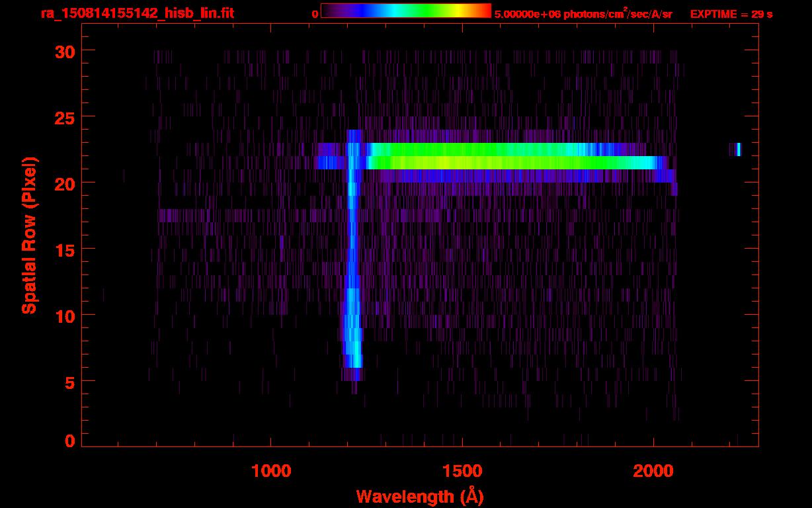Click the EXPTIME = 29 s label
Image resolution: width=812 pixels, height=508 pixels.
coord(731,14)
